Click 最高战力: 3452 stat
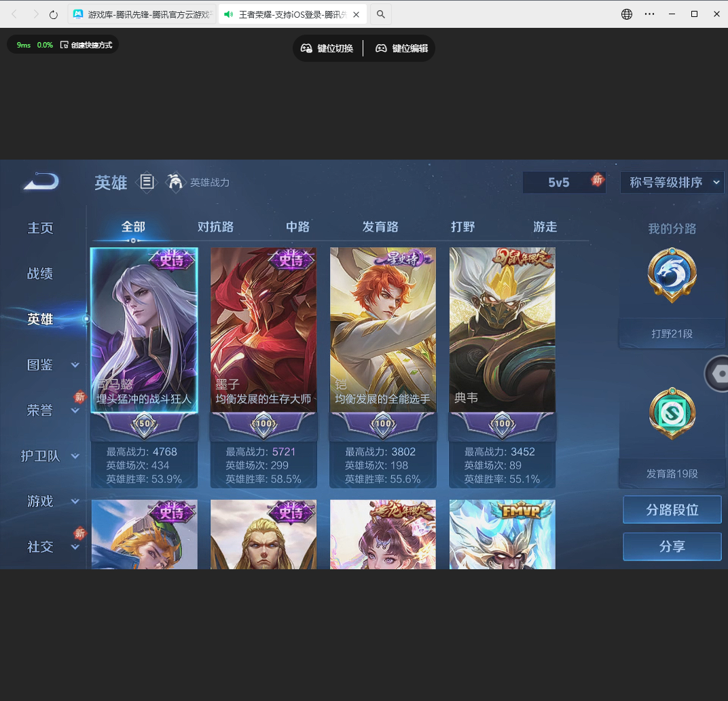 500,452
